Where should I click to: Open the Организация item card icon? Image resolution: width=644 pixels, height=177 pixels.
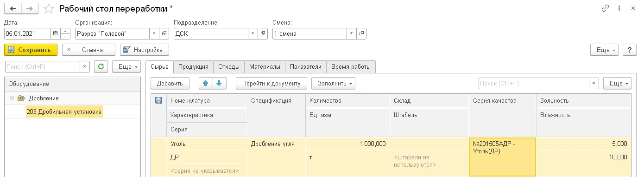(164, 33)
